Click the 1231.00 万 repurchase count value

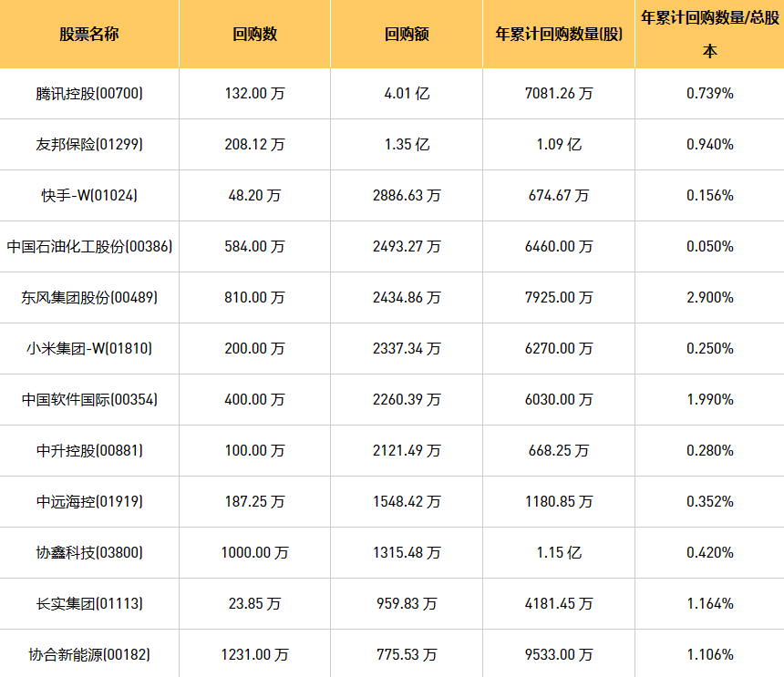point(254,654)
